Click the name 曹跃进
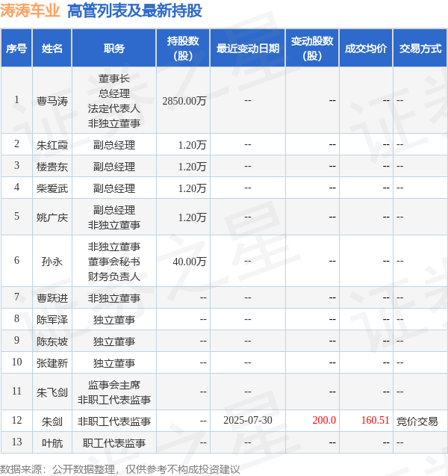The width and height of the screenshot is (448, 476). pyautogui.click(x=52, y=298)
